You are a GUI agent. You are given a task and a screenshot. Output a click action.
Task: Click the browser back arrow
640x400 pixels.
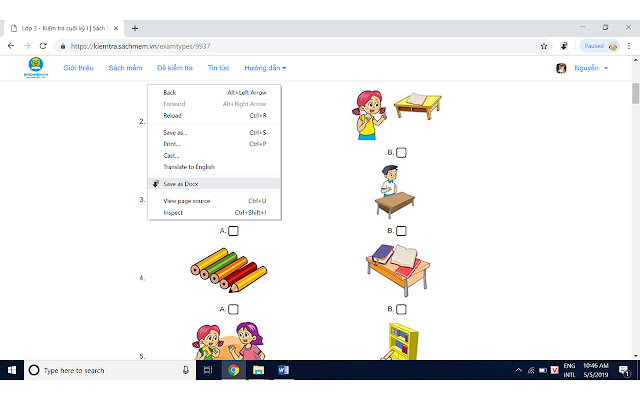[11, 46]
